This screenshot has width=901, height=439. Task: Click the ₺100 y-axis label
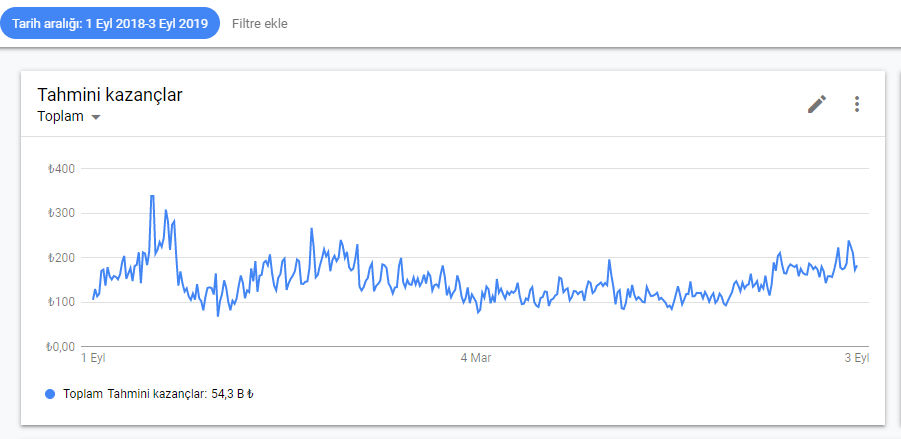coord(63,302)
